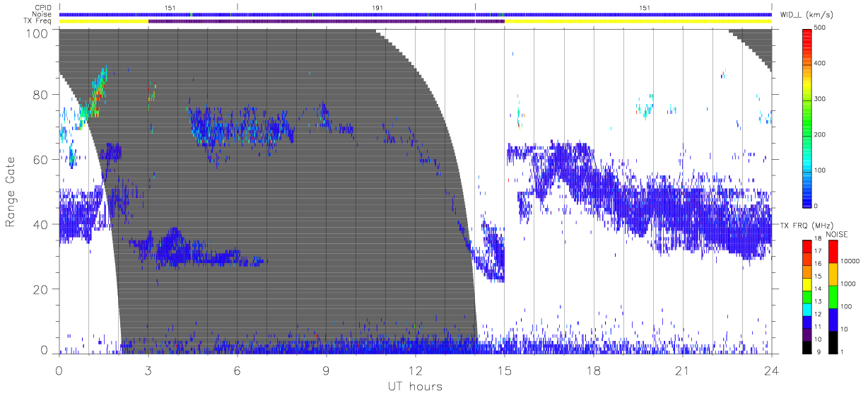Viewport: 868px width, 401px height.
Task: Click the y-axis tick label '20'
Action: coord(42,289)
